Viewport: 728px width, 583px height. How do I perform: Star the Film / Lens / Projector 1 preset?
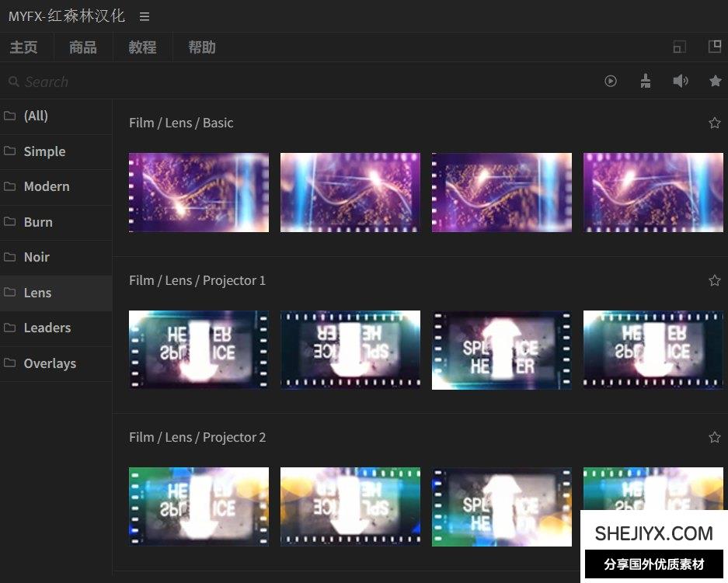coord(715,280)
